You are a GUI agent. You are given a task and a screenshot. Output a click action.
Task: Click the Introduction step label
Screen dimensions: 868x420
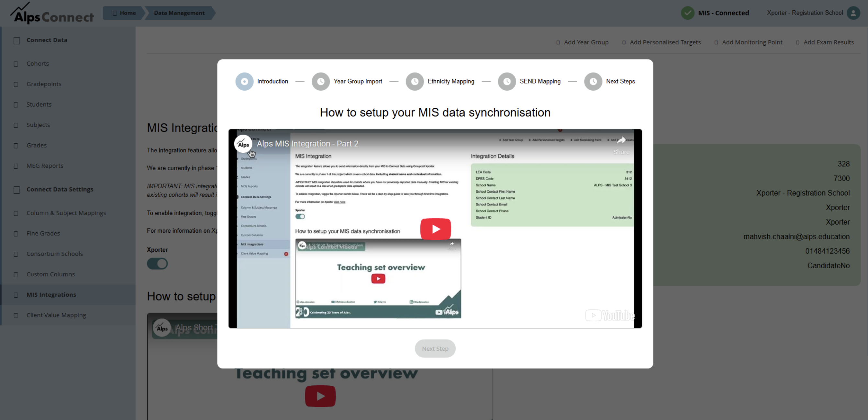[x=273, y=82]
